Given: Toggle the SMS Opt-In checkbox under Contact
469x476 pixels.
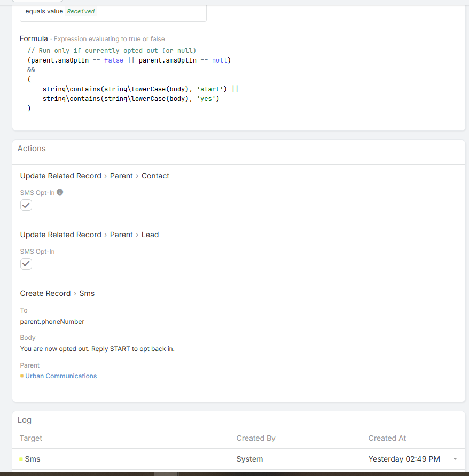Looking at the screenshot, I should (x=26, y=205).
